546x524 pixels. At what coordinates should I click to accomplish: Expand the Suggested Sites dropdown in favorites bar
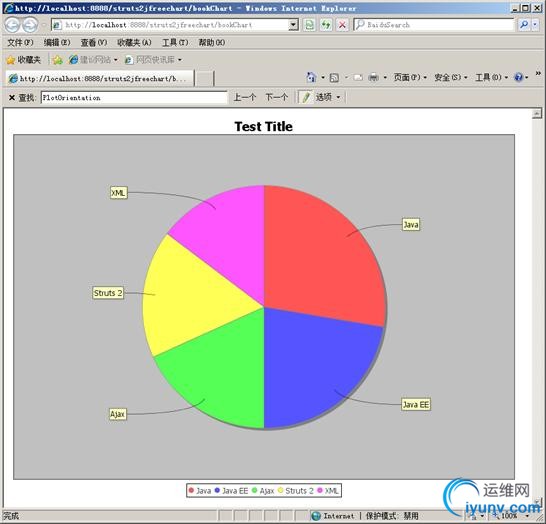116,60
